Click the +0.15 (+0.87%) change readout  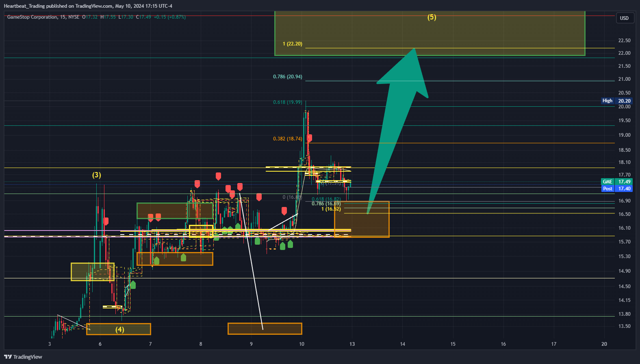pos(170,17)
